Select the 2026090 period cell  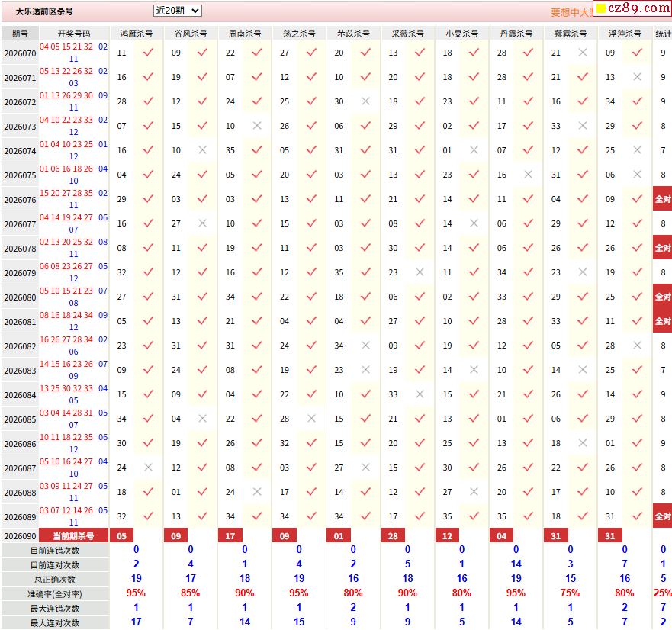point(20,535)
